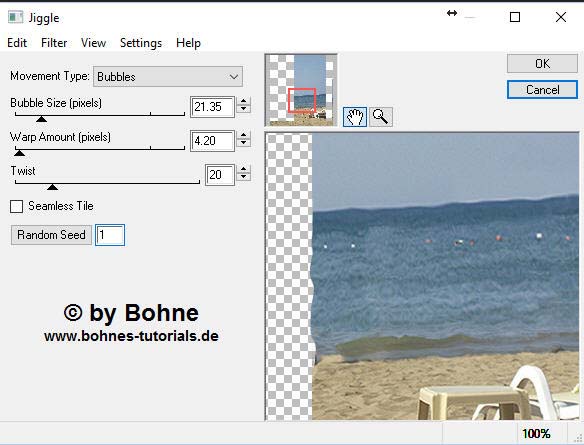Open the Filter menu
The height and width of the screenshot is (445, 584).
(54, 43)
